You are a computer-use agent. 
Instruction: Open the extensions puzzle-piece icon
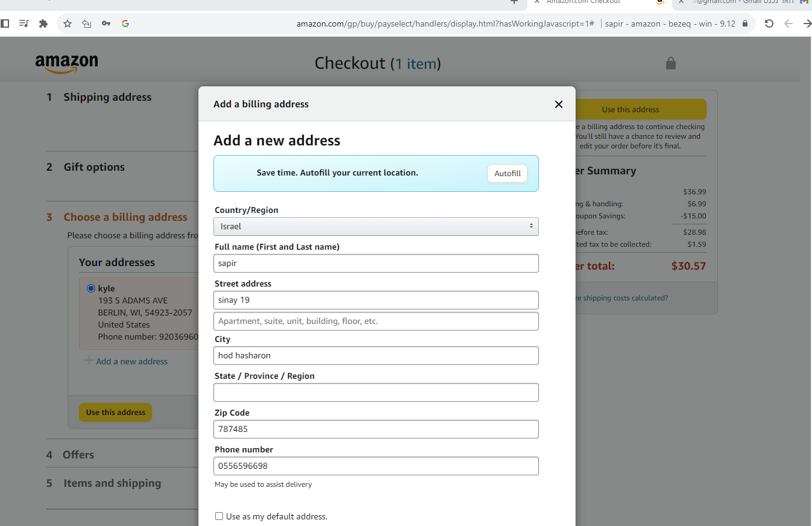[43, 24]
